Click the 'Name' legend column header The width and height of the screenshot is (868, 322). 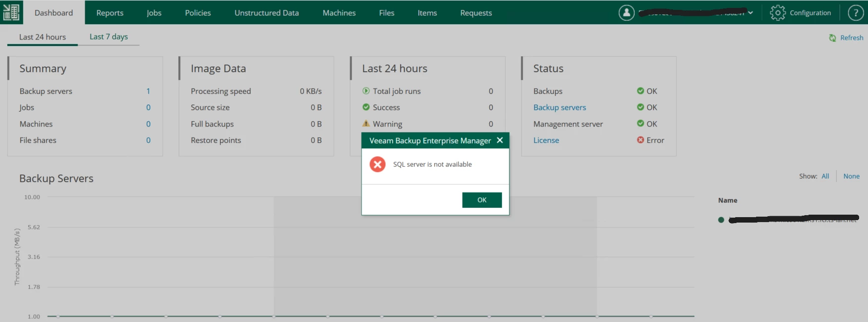click(727, 200)
